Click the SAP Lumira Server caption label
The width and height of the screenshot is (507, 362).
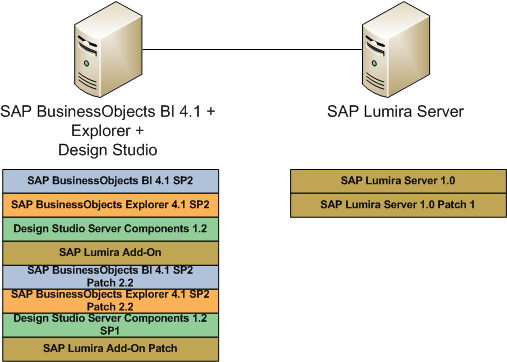[395, 112]
